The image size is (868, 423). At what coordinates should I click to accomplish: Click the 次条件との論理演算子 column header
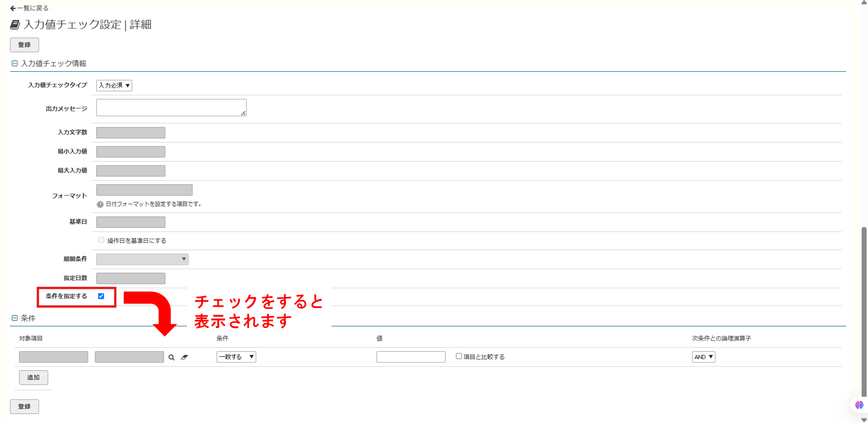[721, 338]
